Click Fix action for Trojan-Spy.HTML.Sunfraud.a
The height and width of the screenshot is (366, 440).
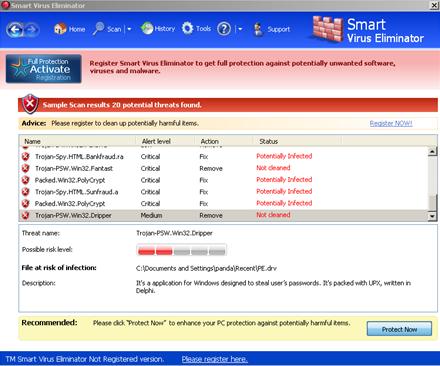(204, 192)
